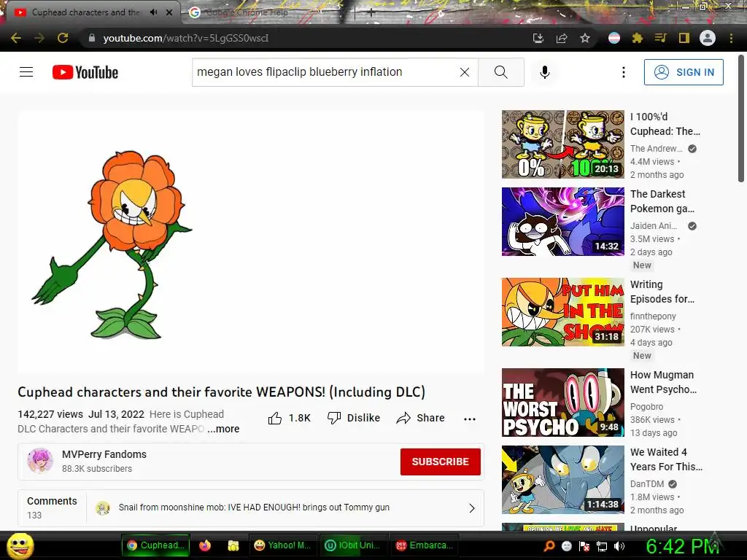The width and height of the screenshot is (747, 560).
Task: Click the address bar URL
Action: pyautogui.click(x=186, y=38)
